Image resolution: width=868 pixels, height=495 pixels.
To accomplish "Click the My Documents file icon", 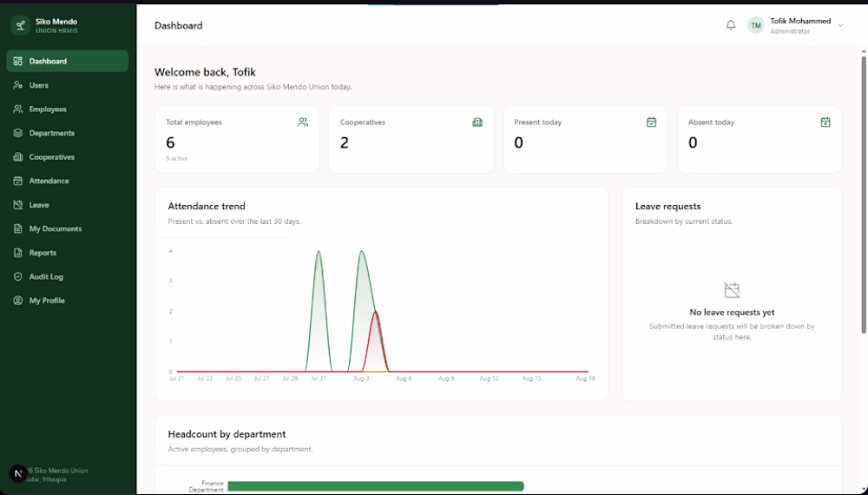I will [x=17, y=228].
